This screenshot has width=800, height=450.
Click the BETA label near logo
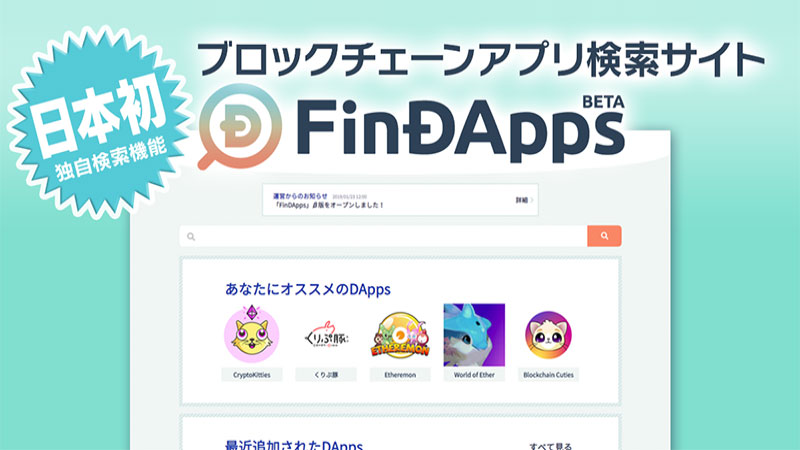click(x=603, y=102)
